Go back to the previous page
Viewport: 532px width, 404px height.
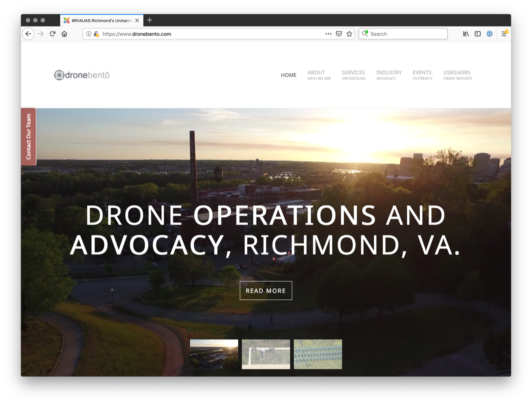pos(28,34)
